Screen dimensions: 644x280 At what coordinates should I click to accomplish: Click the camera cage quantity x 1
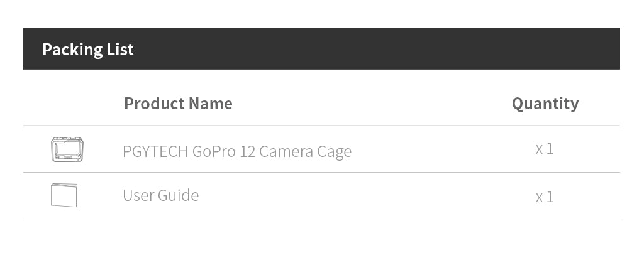545,149
